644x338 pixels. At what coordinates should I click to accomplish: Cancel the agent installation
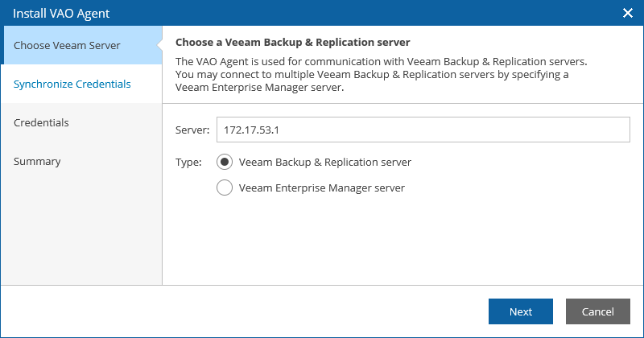point(597,311)
